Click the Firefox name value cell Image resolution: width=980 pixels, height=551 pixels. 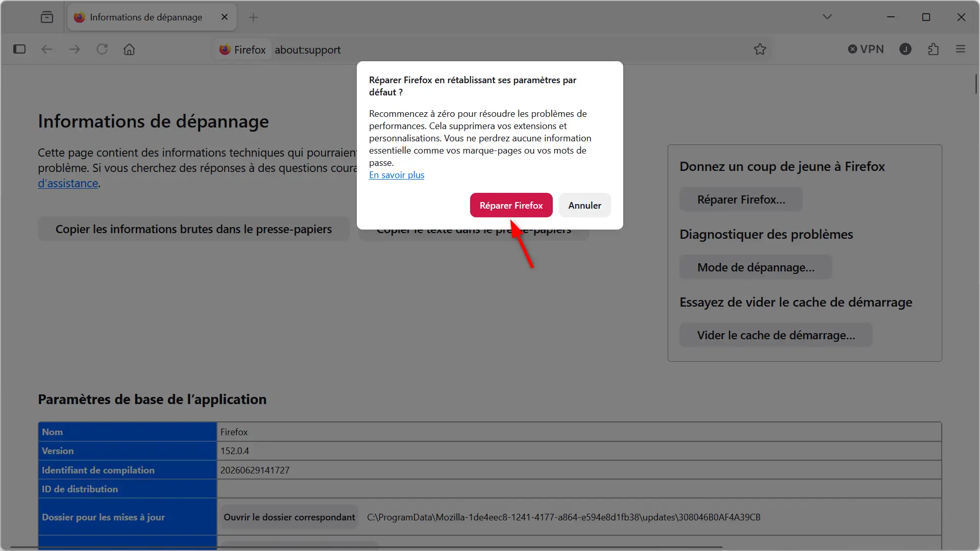point(579,432)
